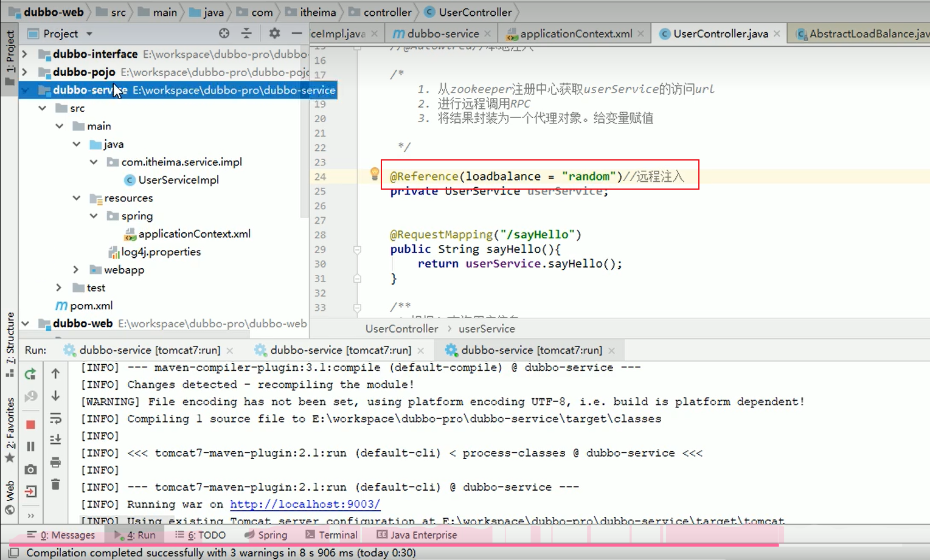Screen dimensions: 930x560
Task: Open the 6: TODO tool window
Action: pyautogui.click(x=200, y=535)
